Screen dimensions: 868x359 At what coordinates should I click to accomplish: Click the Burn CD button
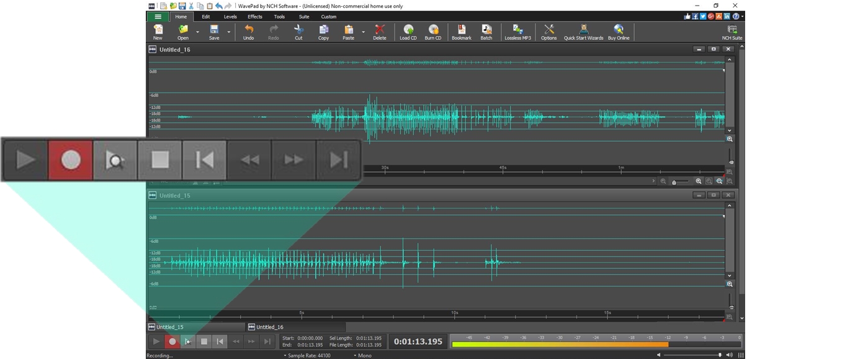click(x=433, y=32)
